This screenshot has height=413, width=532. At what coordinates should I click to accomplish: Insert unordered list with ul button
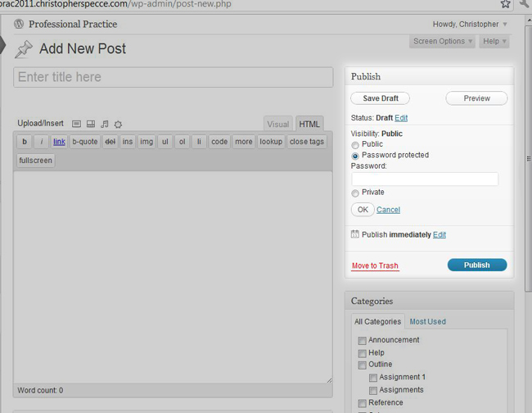(165, 142)
